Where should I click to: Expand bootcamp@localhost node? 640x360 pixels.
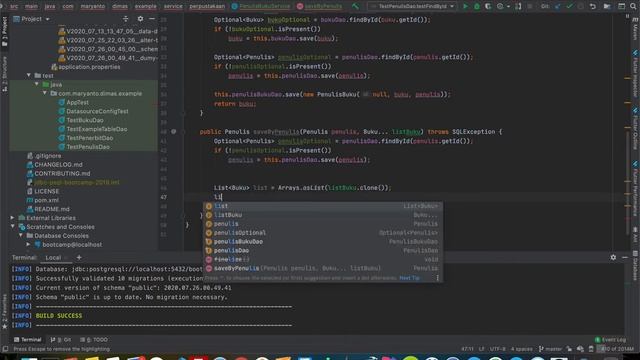pos(28,244)
